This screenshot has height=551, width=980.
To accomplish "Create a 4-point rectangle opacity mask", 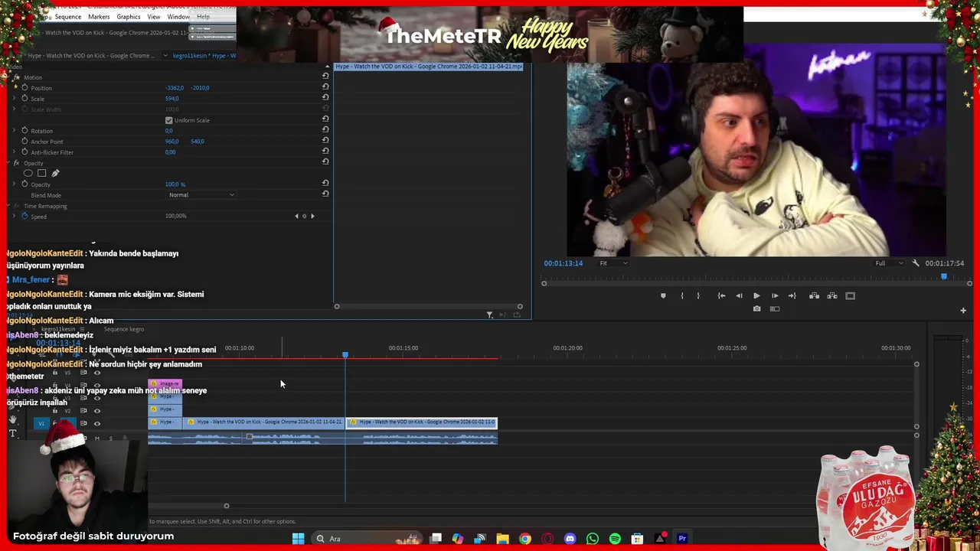I will (x=42, y=173).
